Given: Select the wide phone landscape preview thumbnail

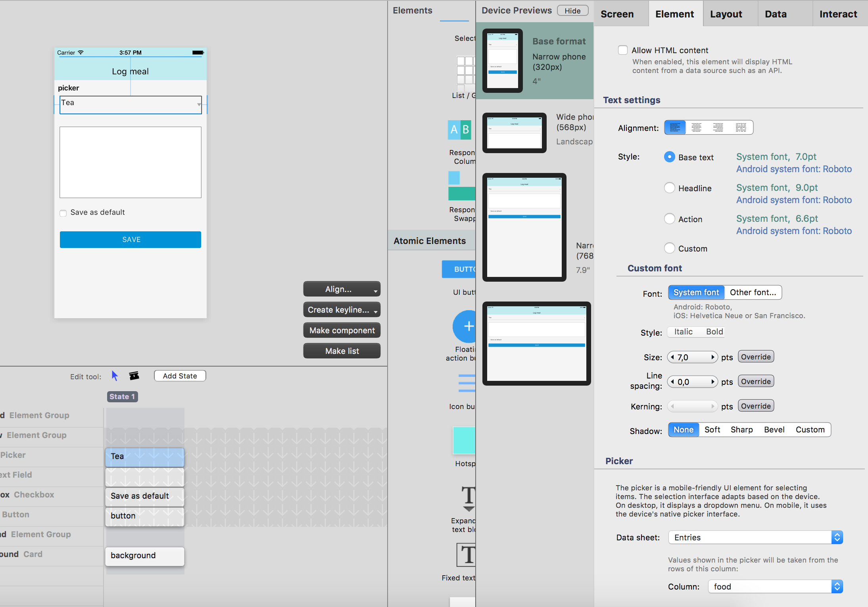Looking at the screenshot, I should point(514,133).
